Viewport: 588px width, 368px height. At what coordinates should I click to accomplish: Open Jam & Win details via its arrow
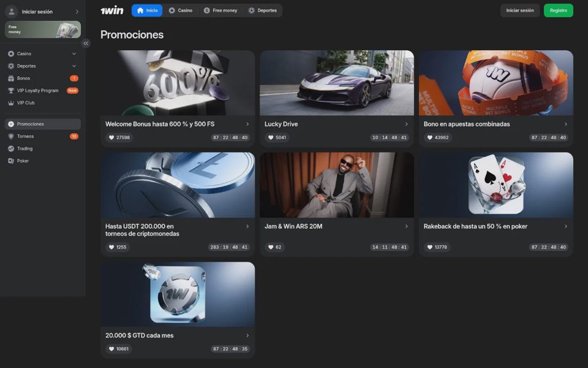pyautogui.click(x=407, y=226)
